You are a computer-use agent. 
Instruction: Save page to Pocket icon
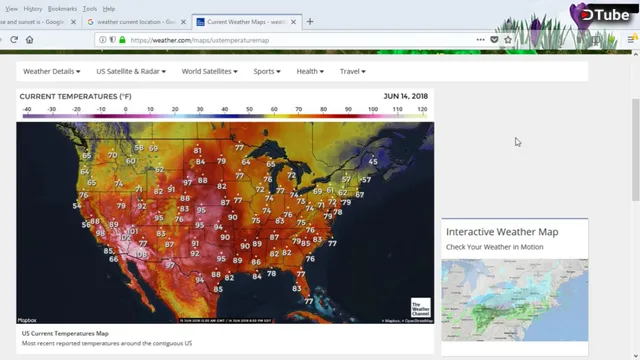coord(494,40)
